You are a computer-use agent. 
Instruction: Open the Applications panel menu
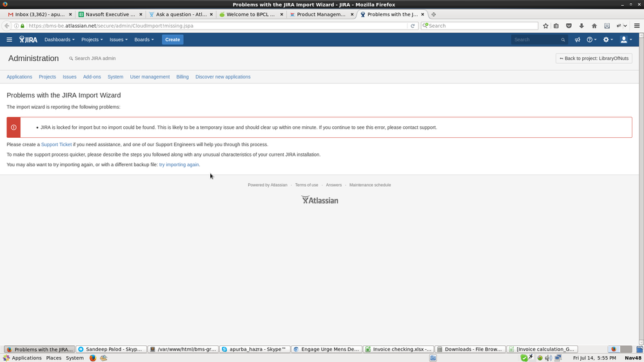(x=23, y=358)
